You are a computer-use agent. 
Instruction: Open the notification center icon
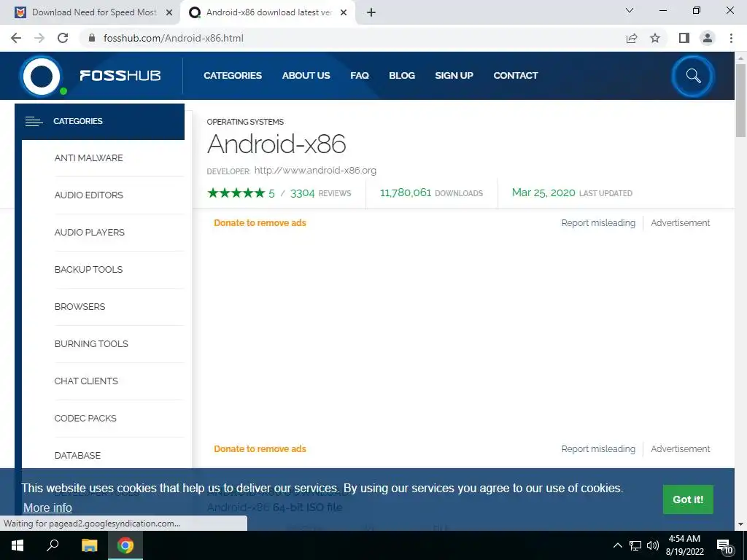point(724,547)
